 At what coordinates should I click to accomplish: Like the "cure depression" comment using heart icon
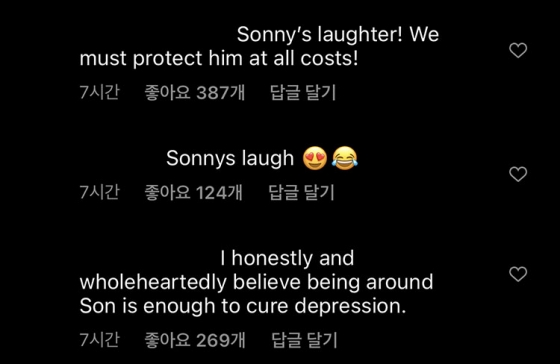point(518,274)
